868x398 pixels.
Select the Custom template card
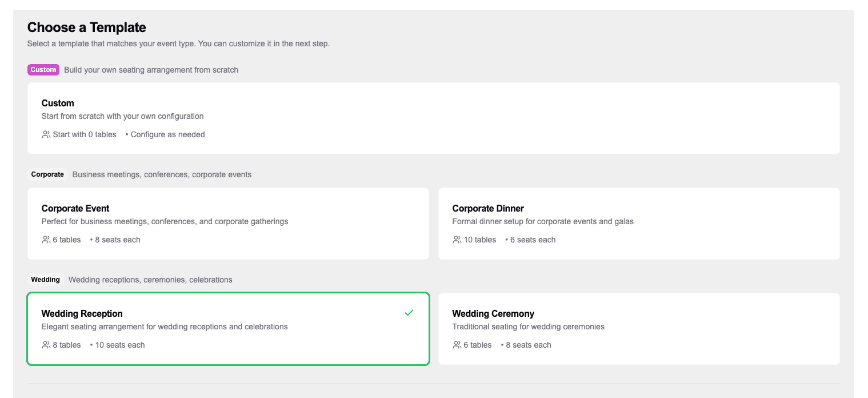pyautogui.click(x=433, y=118)
